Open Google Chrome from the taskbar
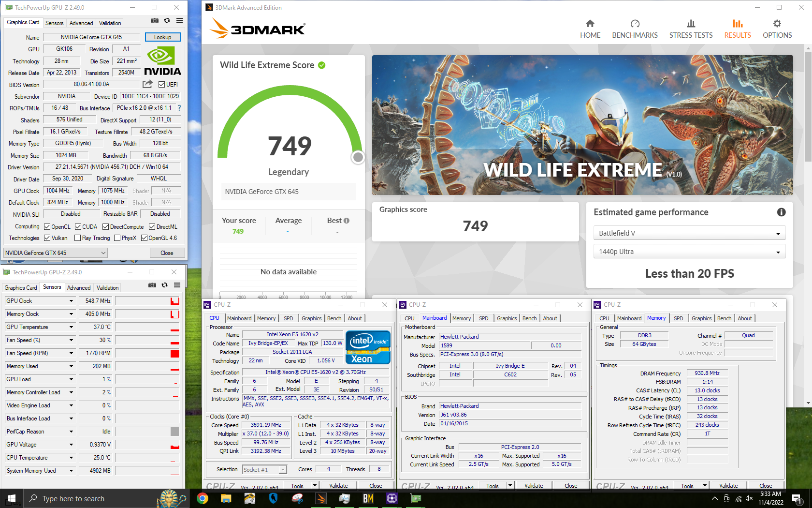The image size is (812, 508). click(x=203, y=498)
